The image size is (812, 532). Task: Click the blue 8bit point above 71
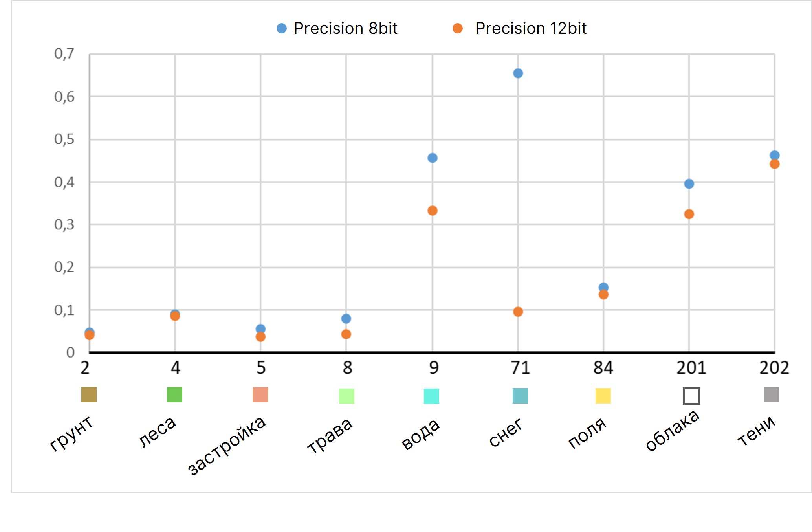518,73
